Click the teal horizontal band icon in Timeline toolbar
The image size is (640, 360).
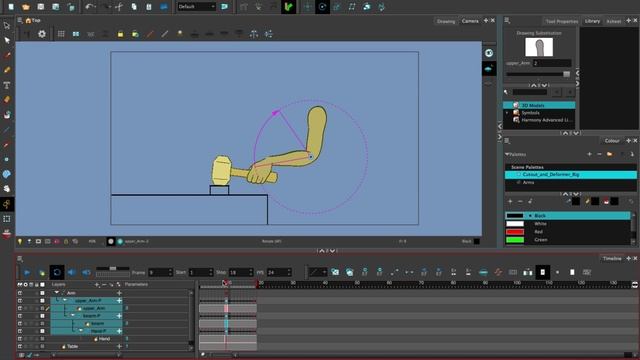pyautogui.click(x=483, y=272)
